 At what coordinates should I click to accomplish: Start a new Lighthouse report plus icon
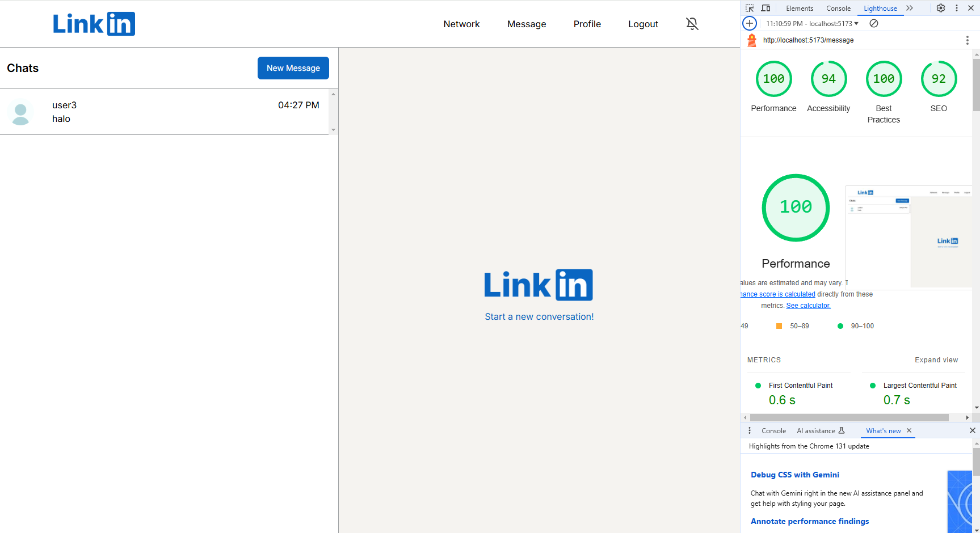pos(750,23)
